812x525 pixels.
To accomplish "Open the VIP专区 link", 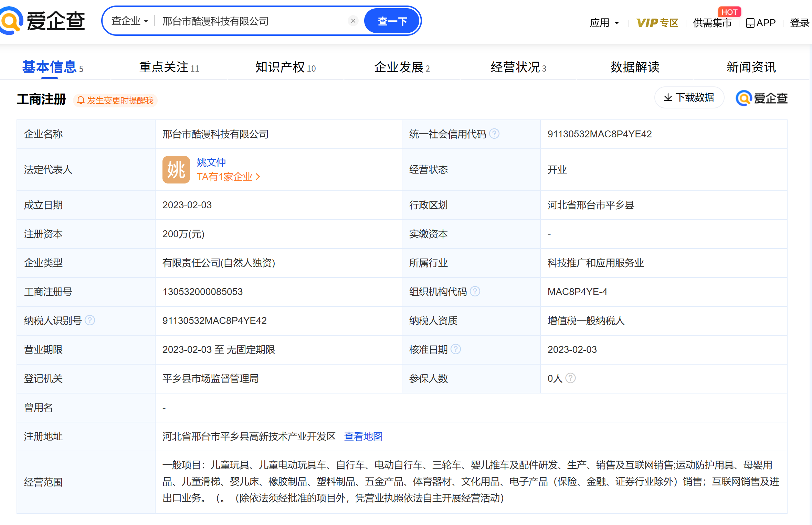I will tap(657, 23).
